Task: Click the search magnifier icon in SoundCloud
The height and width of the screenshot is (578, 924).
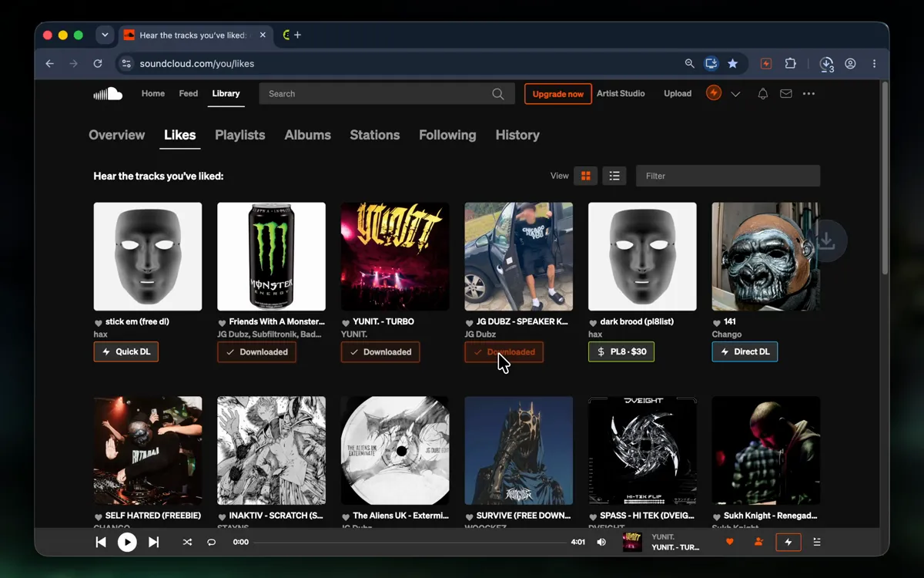Action: pos(498,94)
